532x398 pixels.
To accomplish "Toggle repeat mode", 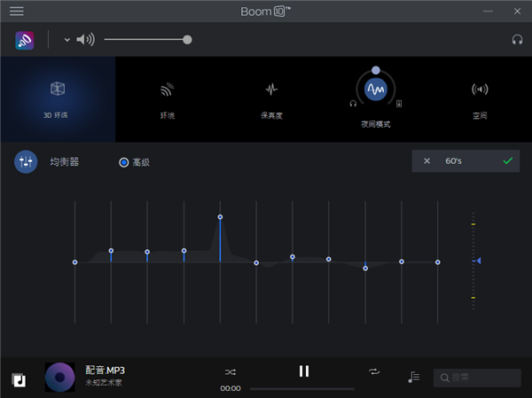I will pyautogui.click(x=374, y=371).
